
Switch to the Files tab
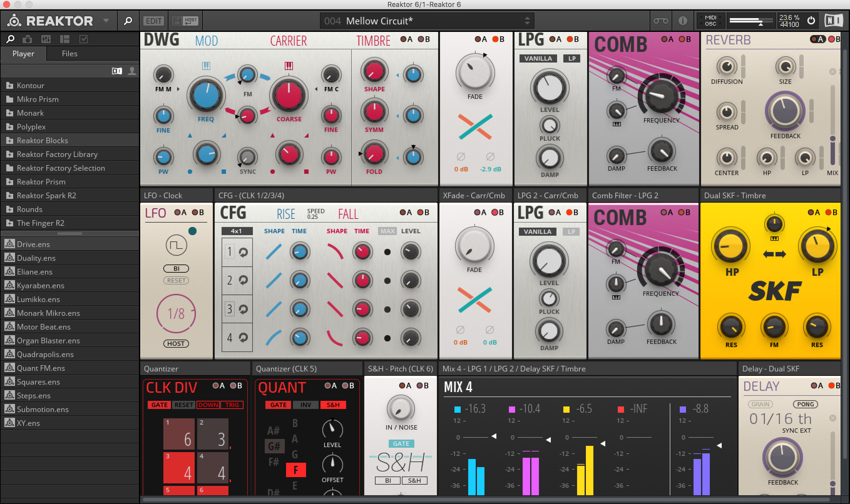tap(69, 54)
